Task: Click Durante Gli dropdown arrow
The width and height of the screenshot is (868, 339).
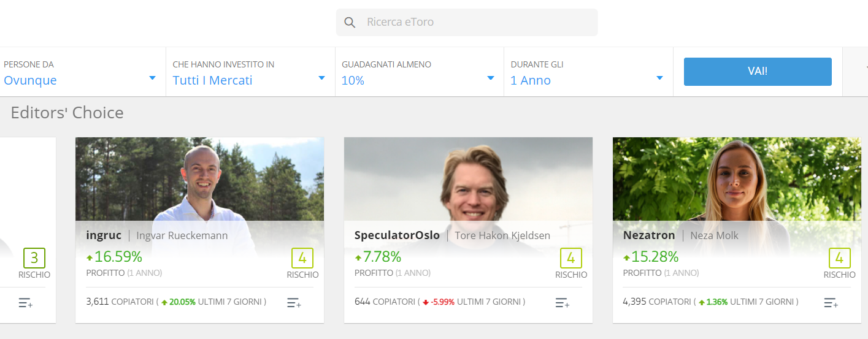Action: click(x=659, y=78)
